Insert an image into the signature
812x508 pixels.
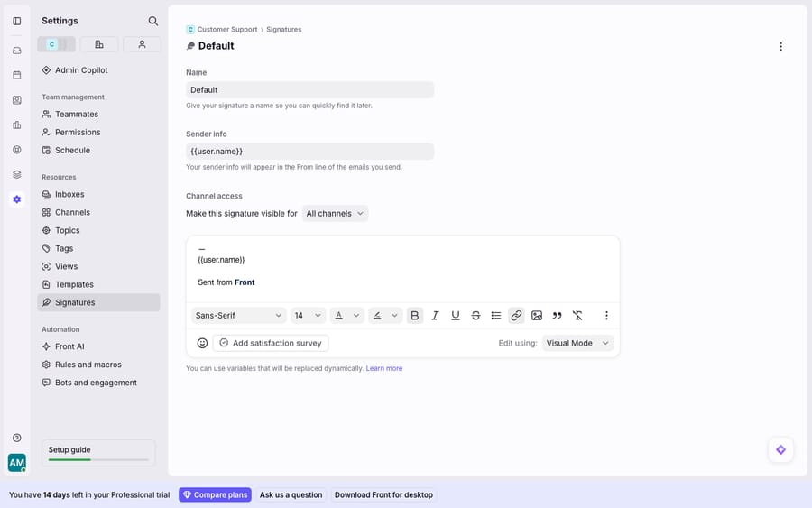coord(537,316)
